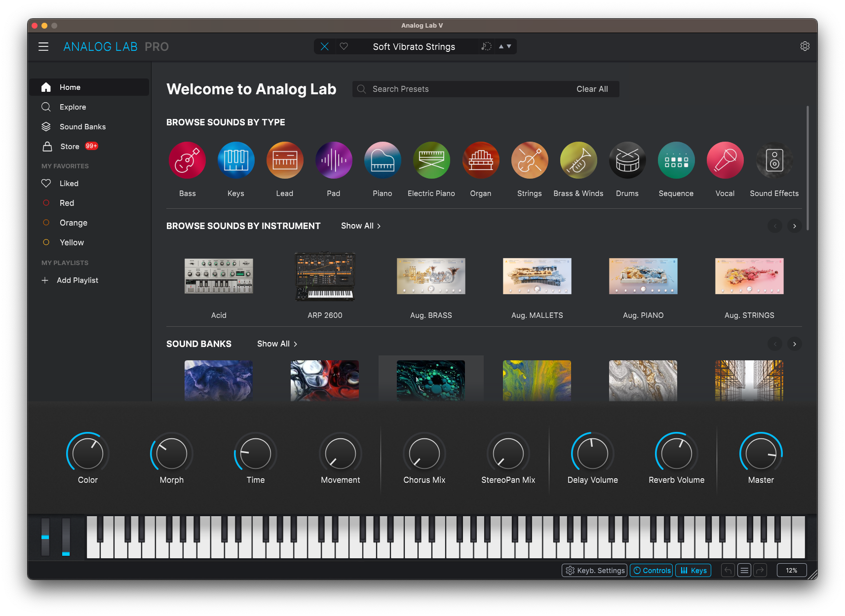Clear All search filters

point(592,89)
